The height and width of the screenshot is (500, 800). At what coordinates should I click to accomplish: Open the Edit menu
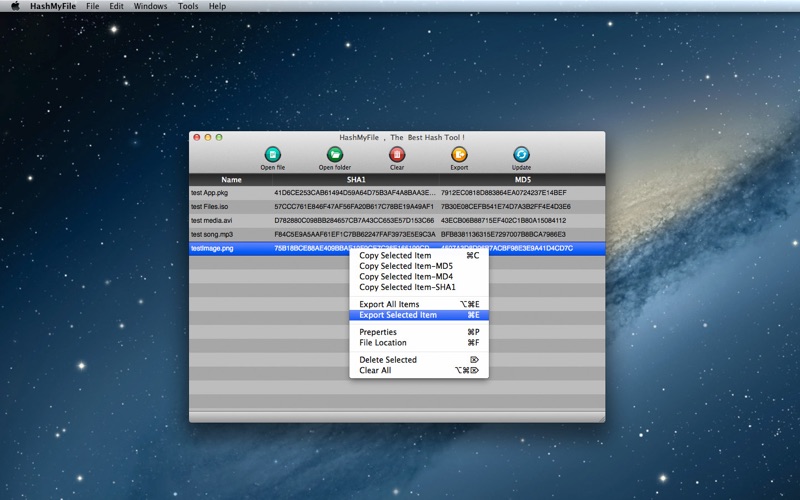tap(116, 6)
